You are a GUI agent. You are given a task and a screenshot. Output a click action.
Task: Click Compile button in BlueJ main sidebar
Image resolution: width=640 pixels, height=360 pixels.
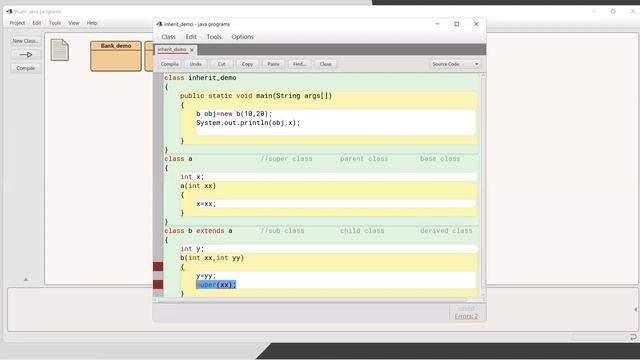pyautogui.click(x=25, y=68)
